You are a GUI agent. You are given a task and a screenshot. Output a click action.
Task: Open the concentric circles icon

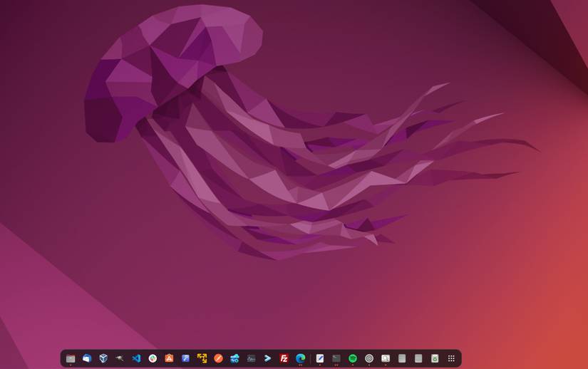click(369, 358)
